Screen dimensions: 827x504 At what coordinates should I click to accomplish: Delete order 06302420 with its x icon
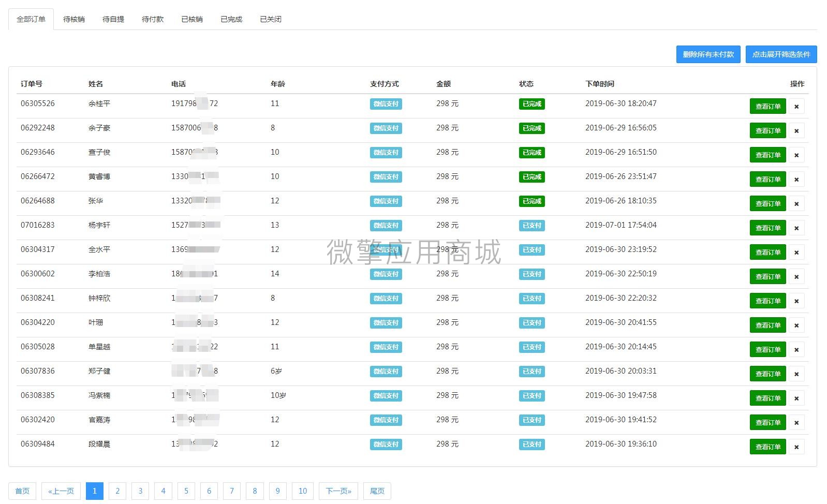796,422
